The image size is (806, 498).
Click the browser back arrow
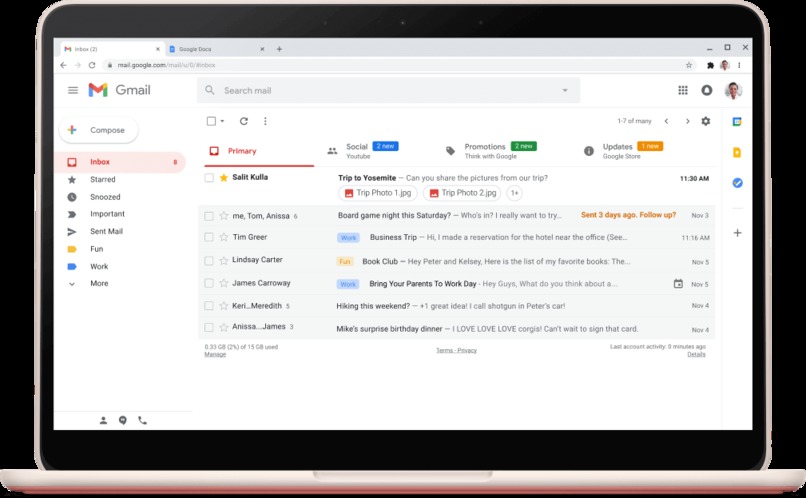(x=63, y=65)
